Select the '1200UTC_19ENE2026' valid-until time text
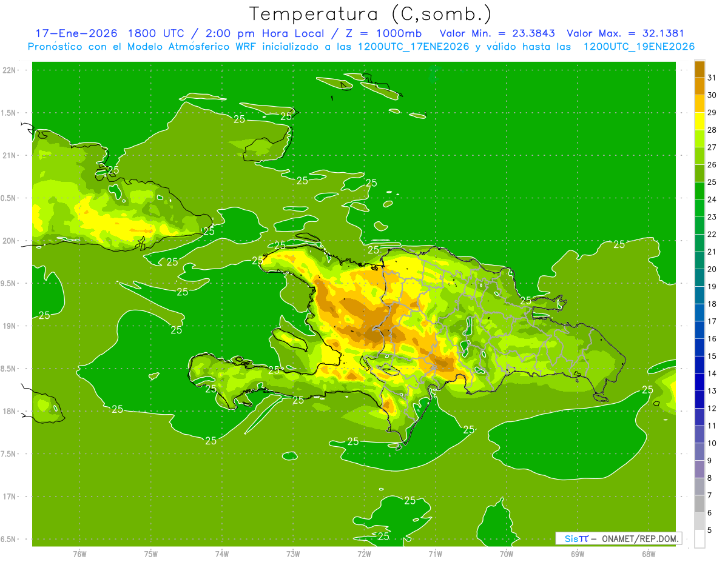The image size is (728, 562). tap(639, 47)
